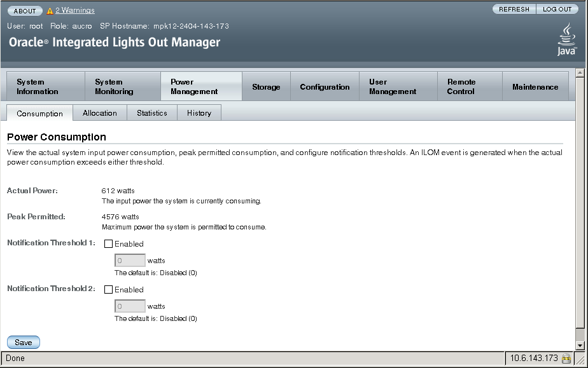Click the 'Role: aucro' text
588x368 pixels.
(x=71, y=26)
